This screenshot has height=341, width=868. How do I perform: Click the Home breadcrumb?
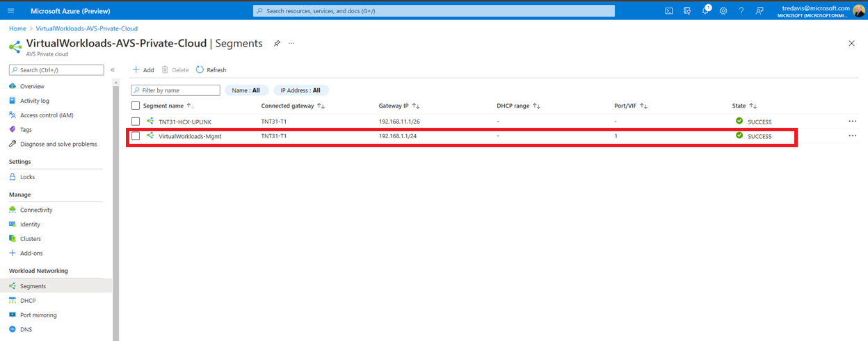point(17,28)
